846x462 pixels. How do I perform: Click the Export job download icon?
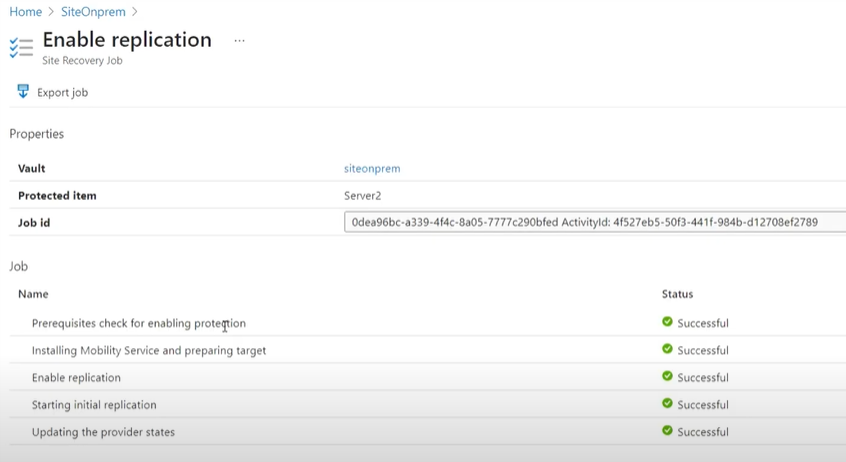(23, 91)
